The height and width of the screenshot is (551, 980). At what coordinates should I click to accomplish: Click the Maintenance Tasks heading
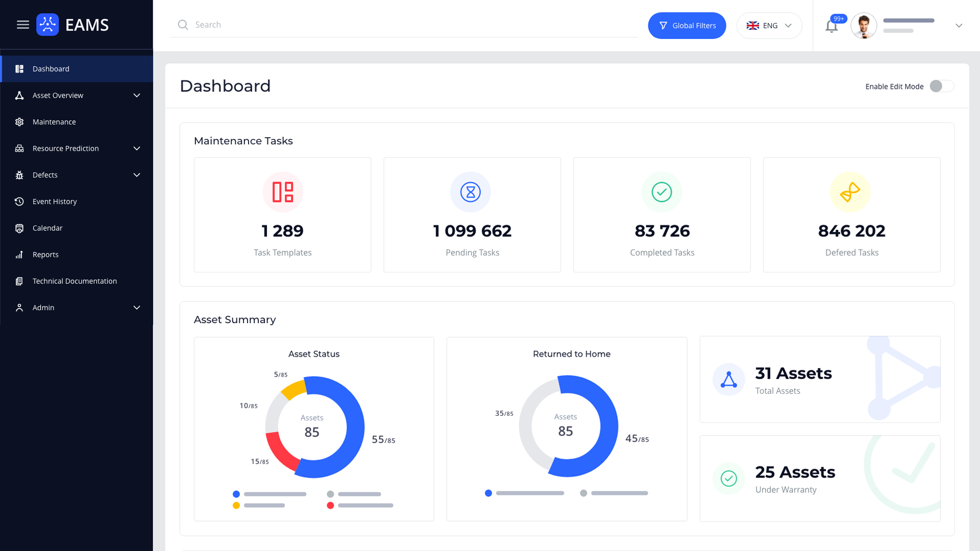click(x=243, y=141)
